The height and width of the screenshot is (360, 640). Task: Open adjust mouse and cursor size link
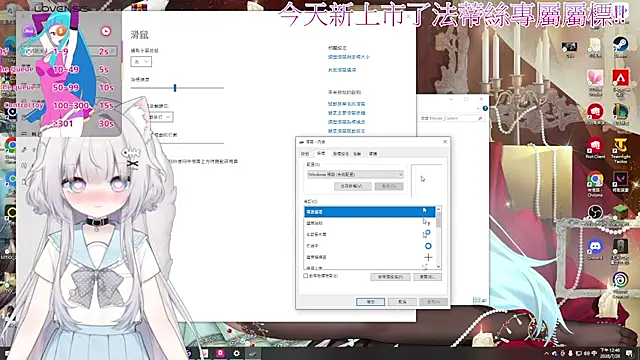pos(349,57)
